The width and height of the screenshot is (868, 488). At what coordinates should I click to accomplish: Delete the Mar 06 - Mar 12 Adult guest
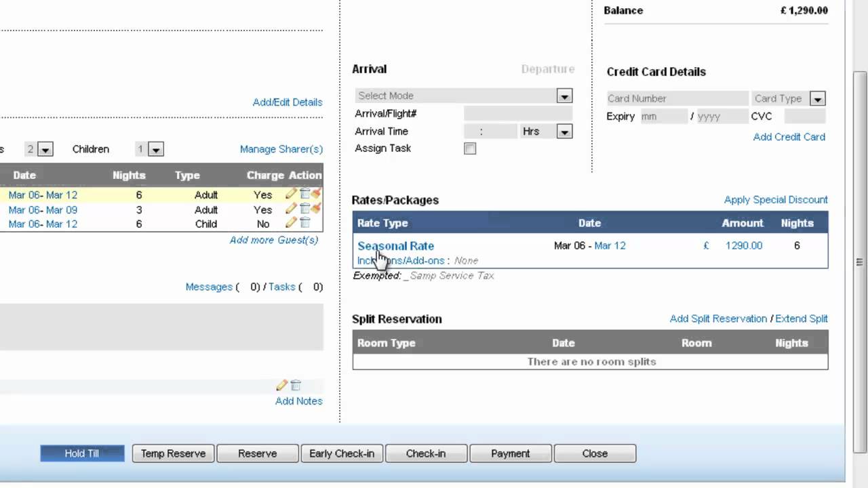point(304,194)
